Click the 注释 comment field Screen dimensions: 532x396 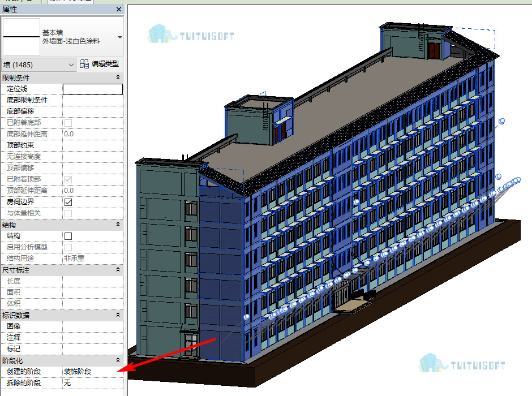pyautogui.click(x=93, y=338)
